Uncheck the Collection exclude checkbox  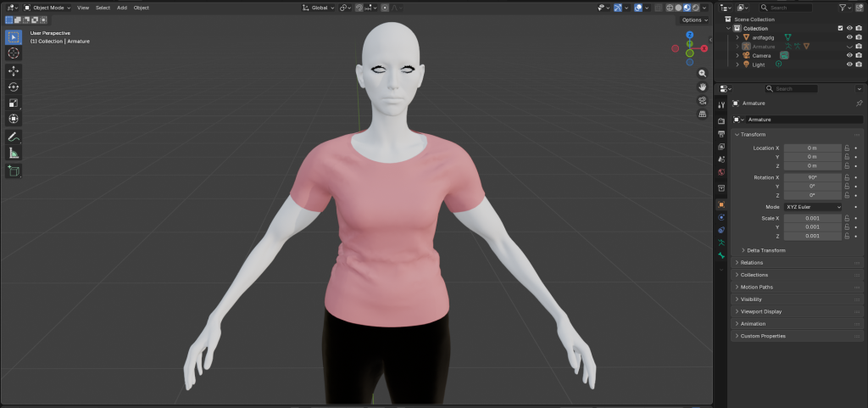click(x=840, y=28)
